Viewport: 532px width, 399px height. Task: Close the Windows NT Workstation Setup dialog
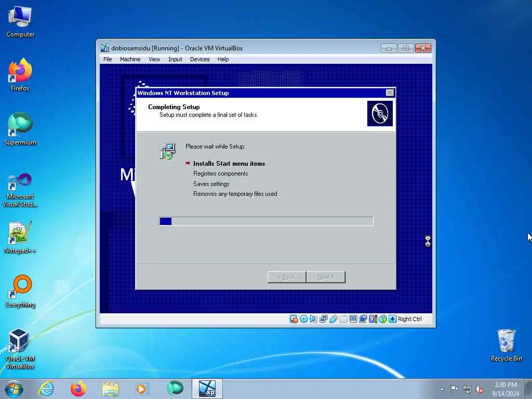pyautogui.click(x=390, y=92)
